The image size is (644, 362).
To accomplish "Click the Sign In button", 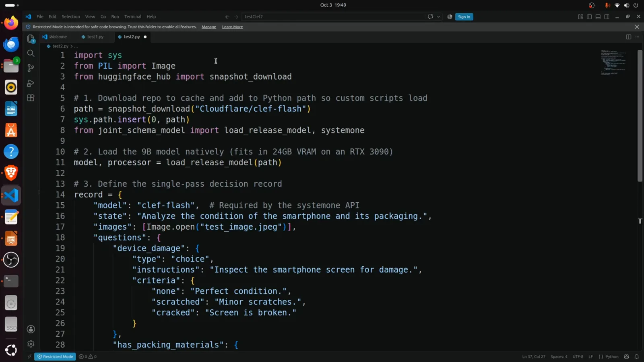I will (x=464, y=16).
